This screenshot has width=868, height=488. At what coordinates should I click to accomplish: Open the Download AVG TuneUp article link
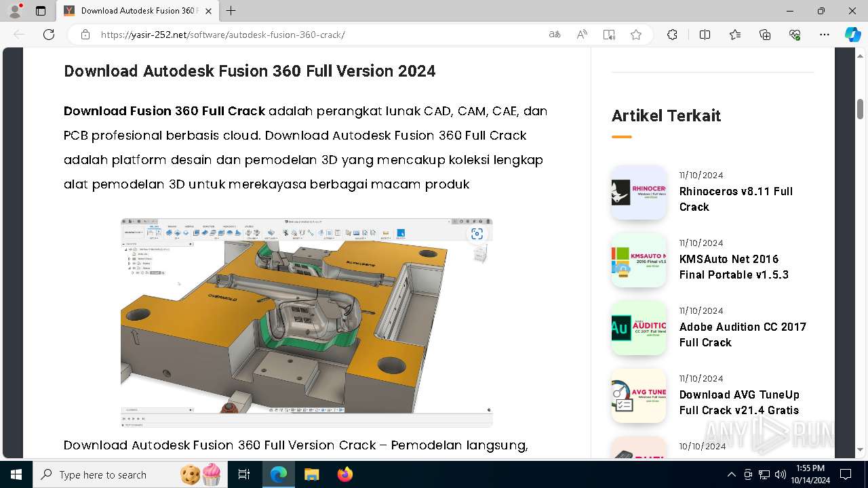click(739, 403)
